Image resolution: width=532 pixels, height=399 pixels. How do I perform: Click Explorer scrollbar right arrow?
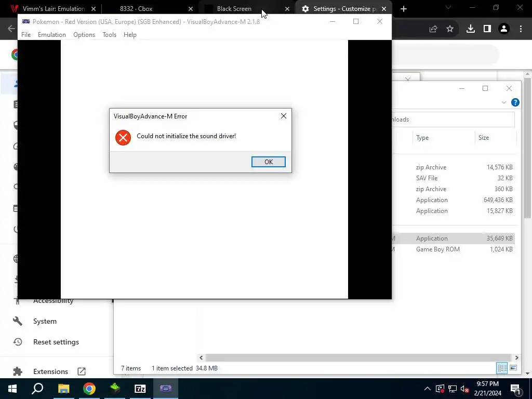pyautogui.click(x=516, y=357)
